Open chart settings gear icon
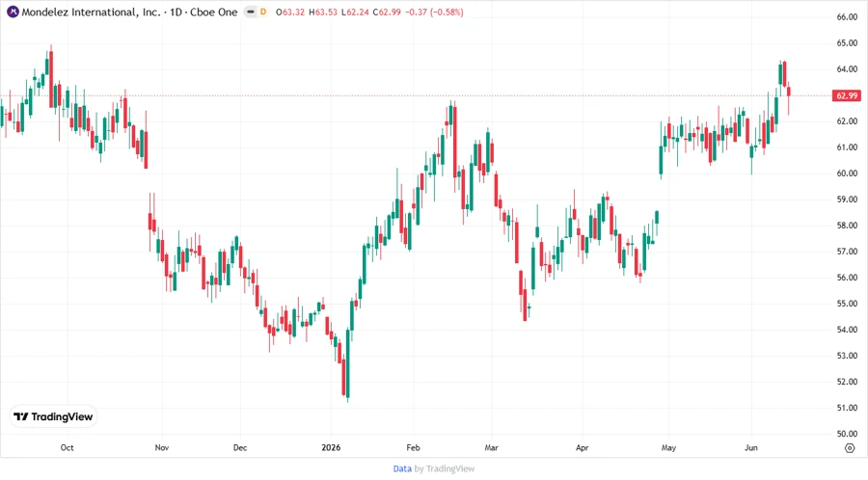This screenshot has height=480, width=868. pos(850,448)
